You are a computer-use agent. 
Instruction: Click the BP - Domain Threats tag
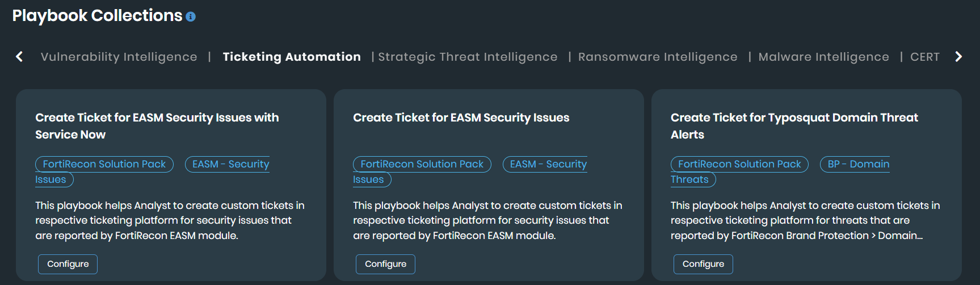(858, 164)
